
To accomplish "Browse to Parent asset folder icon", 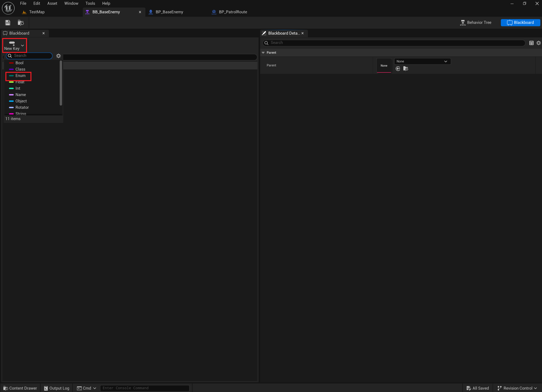I will pyautogui.click(x=406, y=69).
